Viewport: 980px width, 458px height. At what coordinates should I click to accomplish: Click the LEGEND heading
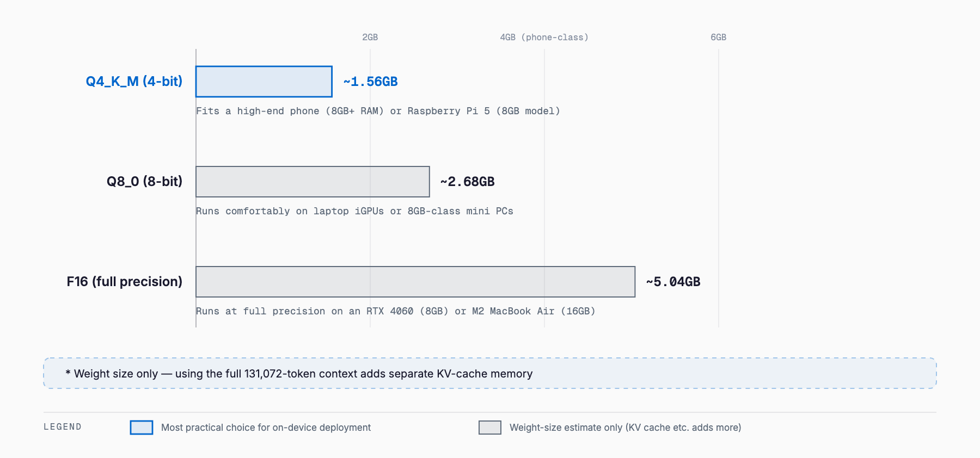point(63,427)
